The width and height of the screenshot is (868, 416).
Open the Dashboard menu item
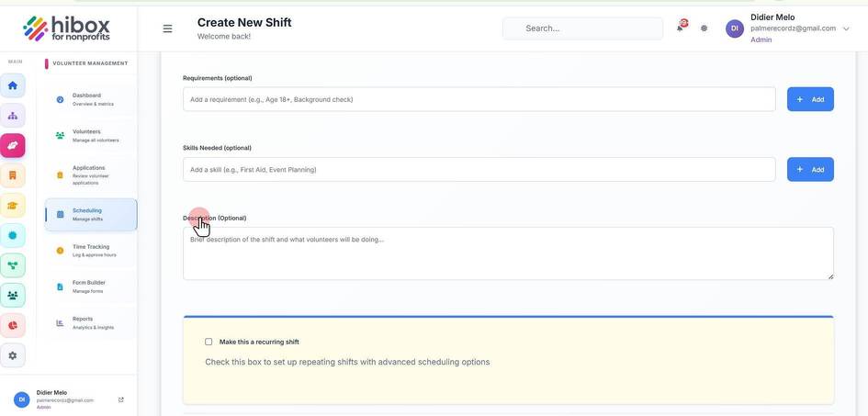(91, 99)
